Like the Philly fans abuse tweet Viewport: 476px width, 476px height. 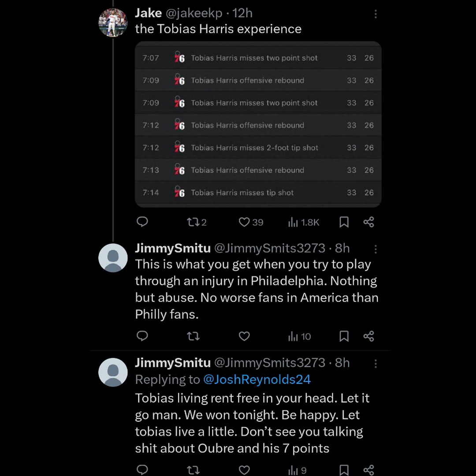pyautogui.click(x=244, y=337)
